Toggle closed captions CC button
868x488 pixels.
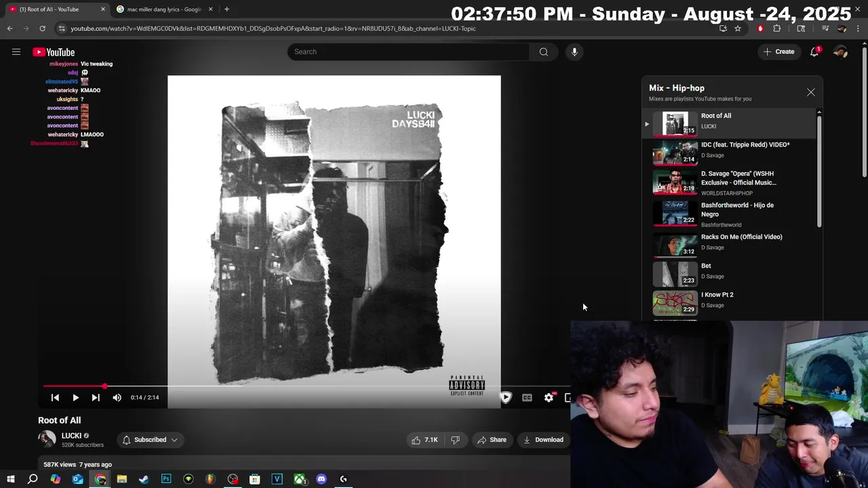pyautogui.click(x=527, y=398)
